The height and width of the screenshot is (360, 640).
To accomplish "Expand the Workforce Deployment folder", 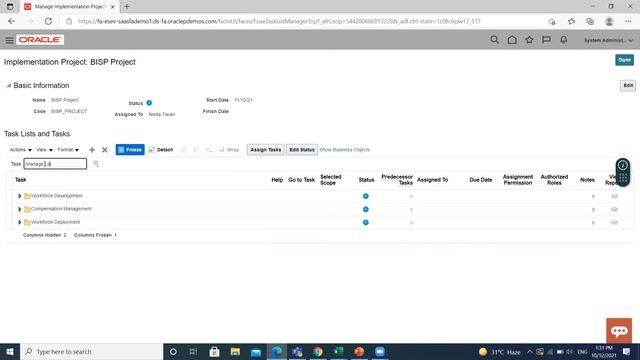I will [x=19, y=222].
